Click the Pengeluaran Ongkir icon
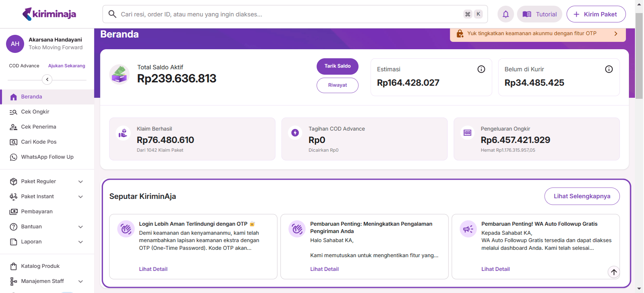The height and width of the screenshot is (293, 644). tap(467, 133)
